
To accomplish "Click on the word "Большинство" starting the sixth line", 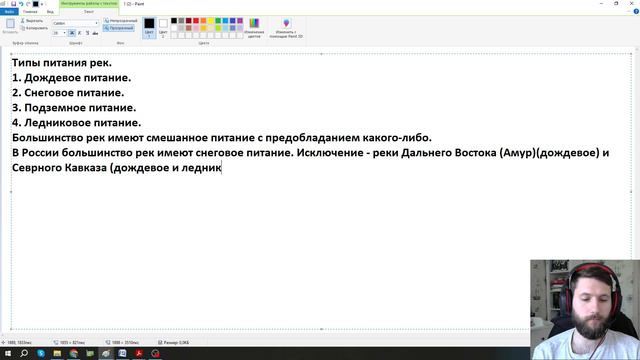I will pos(47,138).
